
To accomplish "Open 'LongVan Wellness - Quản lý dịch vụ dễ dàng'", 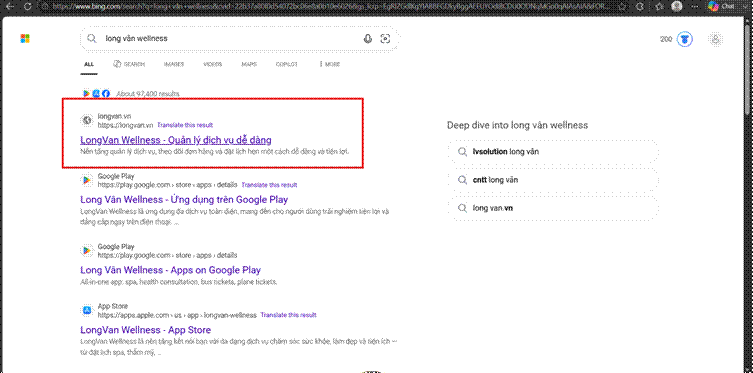I will tap(176, 140).
